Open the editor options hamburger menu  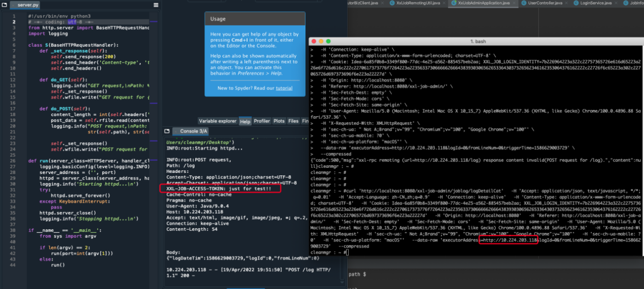tap(156, 5)
